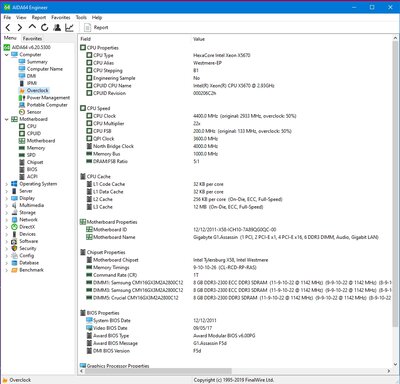Click the Forward navigation arrow icon

(x=20, y=28)
